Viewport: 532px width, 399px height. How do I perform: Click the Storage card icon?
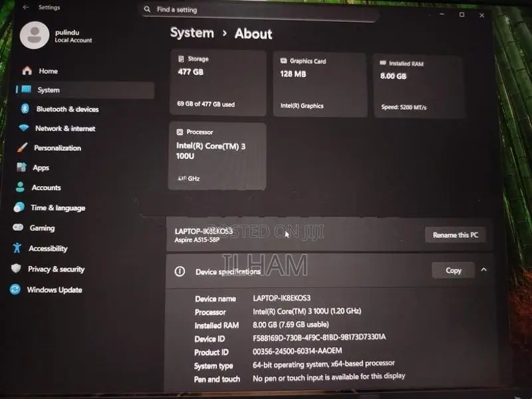(181, 59)
